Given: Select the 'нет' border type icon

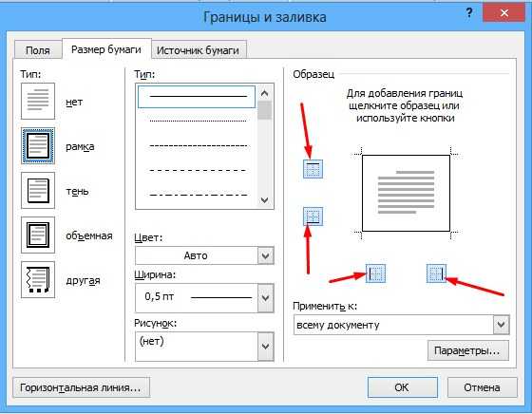Looking at the screenshot, I should click(x=38, y=101).
